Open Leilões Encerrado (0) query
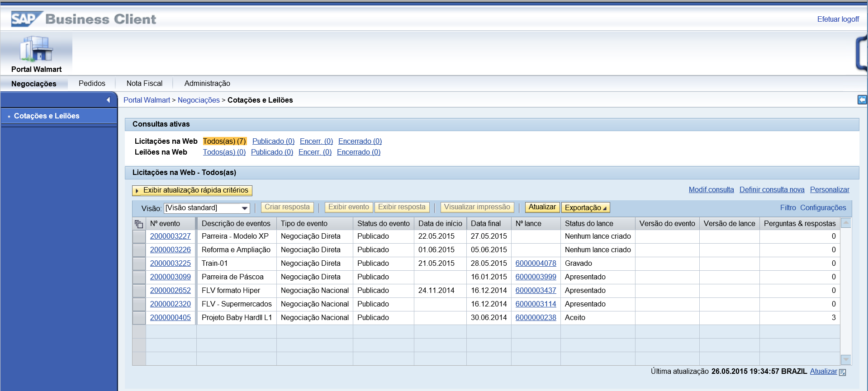The width and height of the screenshot is (868, 391). point(359,152)
